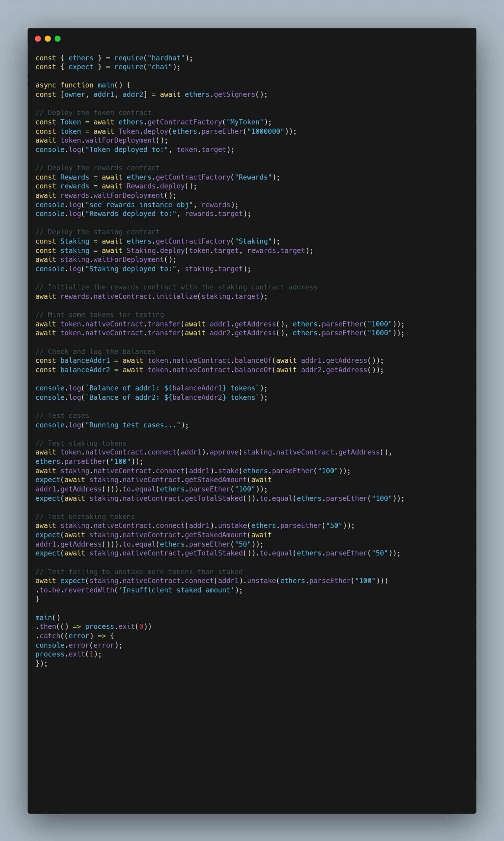Click the 'const balanceAddr1' line
The width and height of the screenshot is (504, 841).
click(x=209, y=361)
